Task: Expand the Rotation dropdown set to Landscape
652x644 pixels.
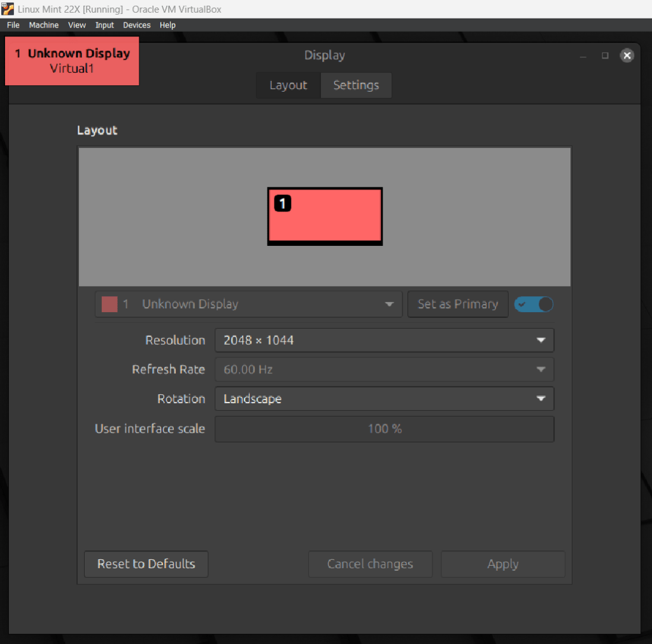Action: (384, 399)
